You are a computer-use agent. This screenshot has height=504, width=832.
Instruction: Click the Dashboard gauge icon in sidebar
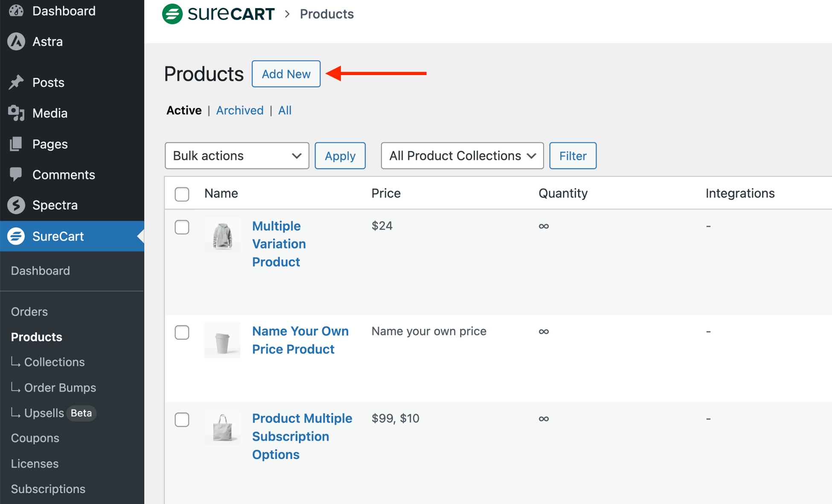point(16,11)
